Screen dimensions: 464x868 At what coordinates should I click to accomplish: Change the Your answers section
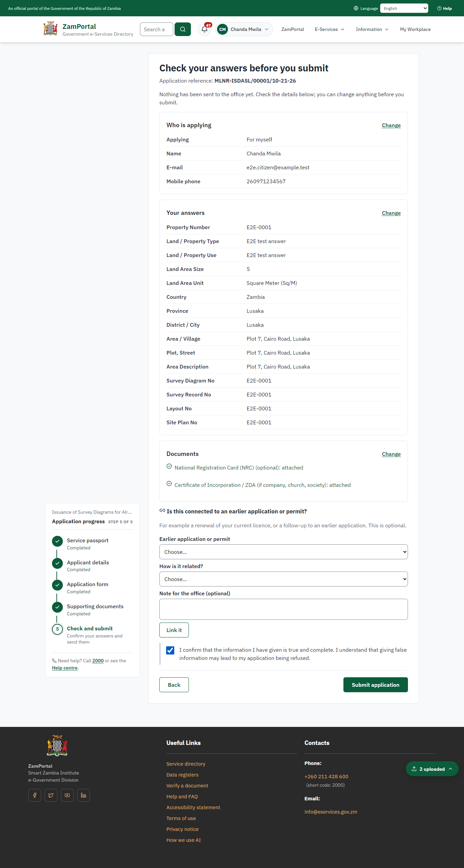(x=391, y=213)
